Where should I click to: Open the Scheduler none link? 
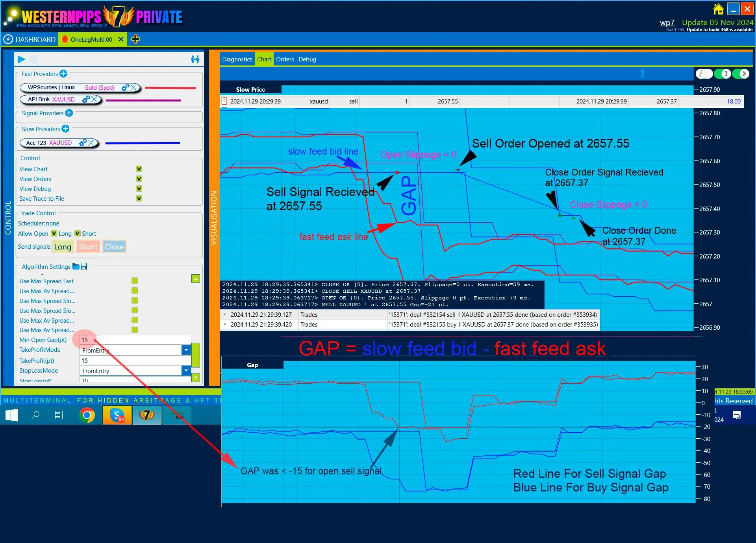tap(52, 223)
